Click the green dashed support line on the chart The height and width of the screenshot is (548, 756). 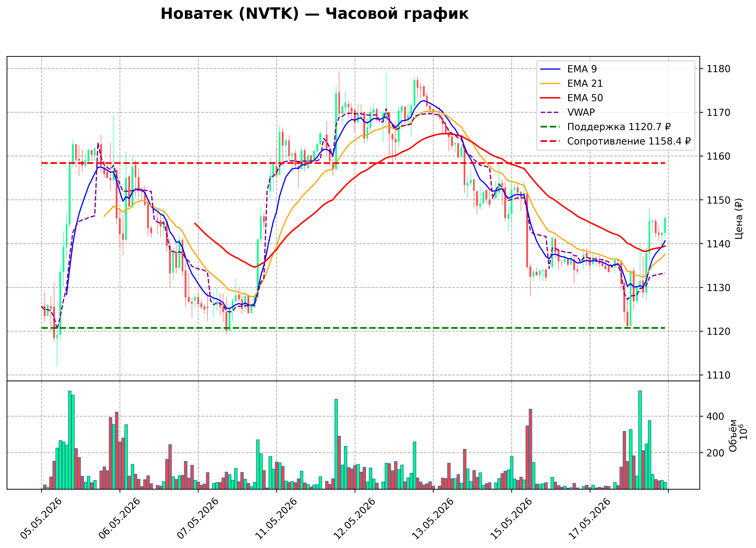(x=353, y=328)
